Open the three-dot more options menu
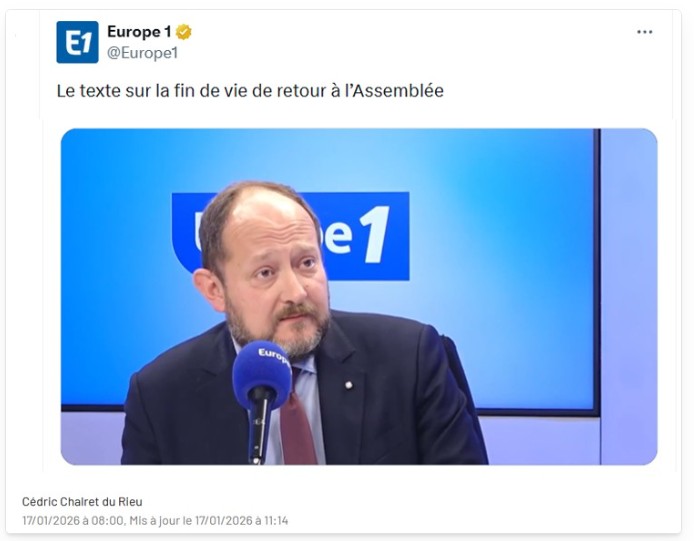The width and height of the screenshot is (694, 541). coord(644,32)
